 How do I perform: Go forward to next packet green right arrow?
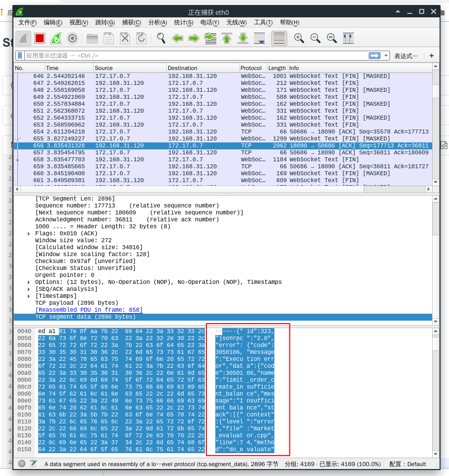click(194, 39)
